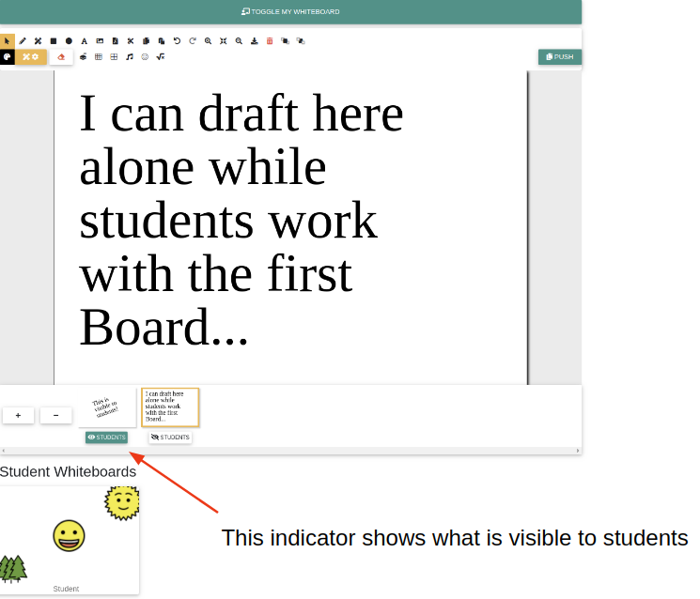
Task: Choose the text tool
Action: tap(84, 41)
